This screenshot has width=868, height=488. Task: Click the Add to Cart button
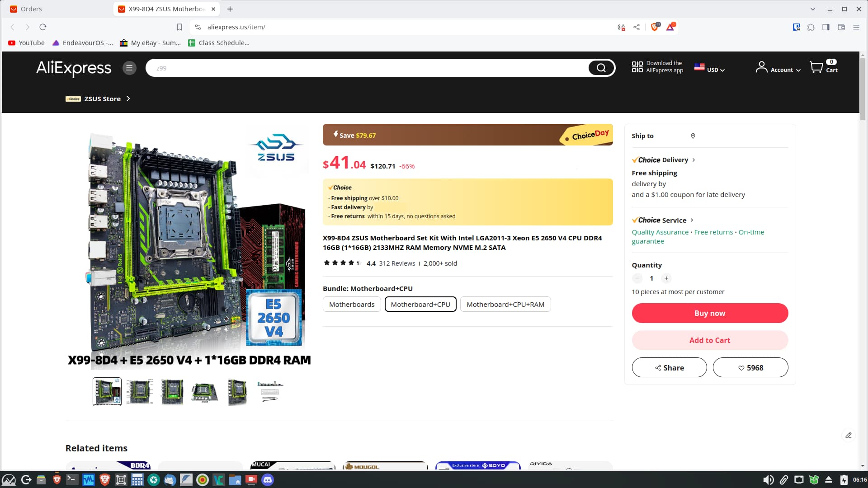tap(710, 340)
